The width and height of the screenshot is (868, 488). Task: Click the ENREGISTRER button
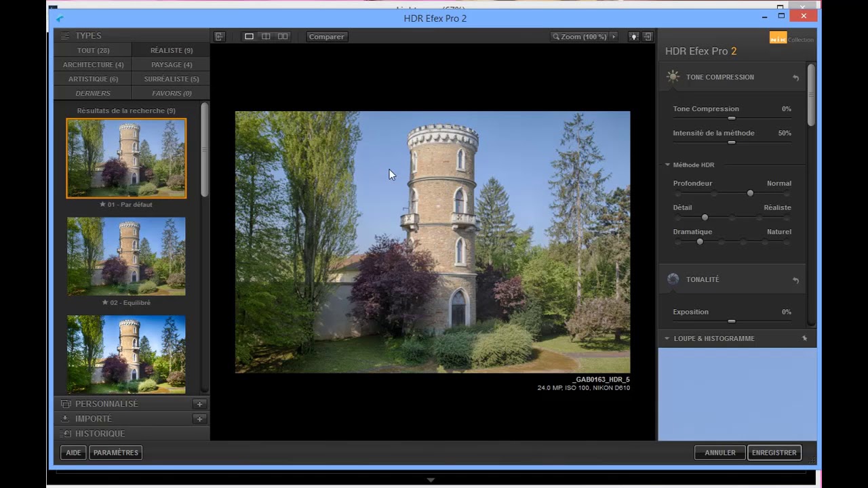click(774, 453)
